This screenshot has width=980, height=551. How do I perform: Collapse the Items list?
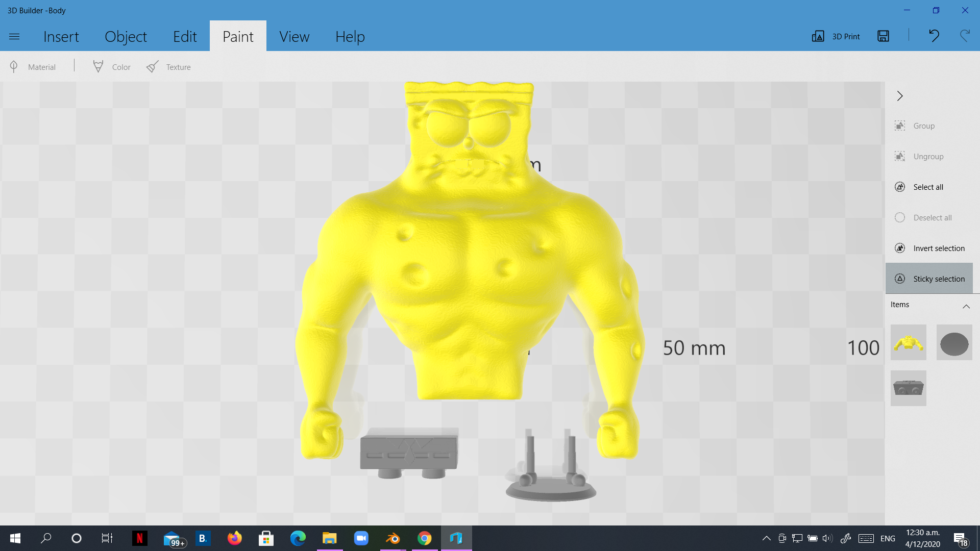[x=966, y=306]
